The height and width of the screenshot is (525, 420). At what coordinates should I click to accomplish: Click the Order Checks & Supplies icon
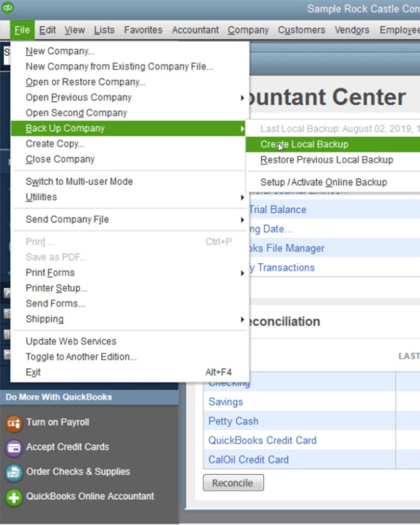14,472
